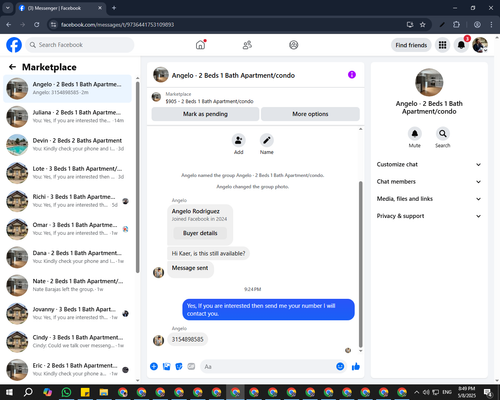Open the Home icon in top navigation
500x400 pixels.
pos(200,45)
